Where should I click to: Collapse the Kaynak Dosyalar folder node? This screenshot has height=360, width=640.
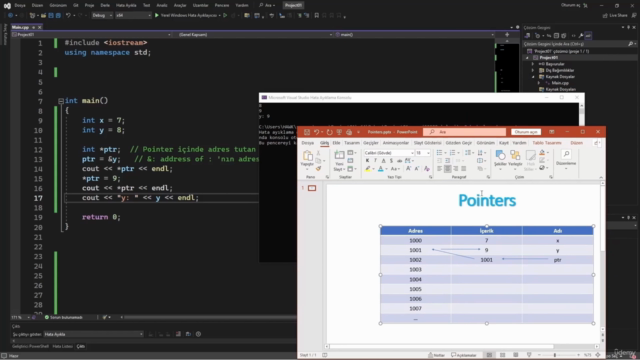(533, 77)
